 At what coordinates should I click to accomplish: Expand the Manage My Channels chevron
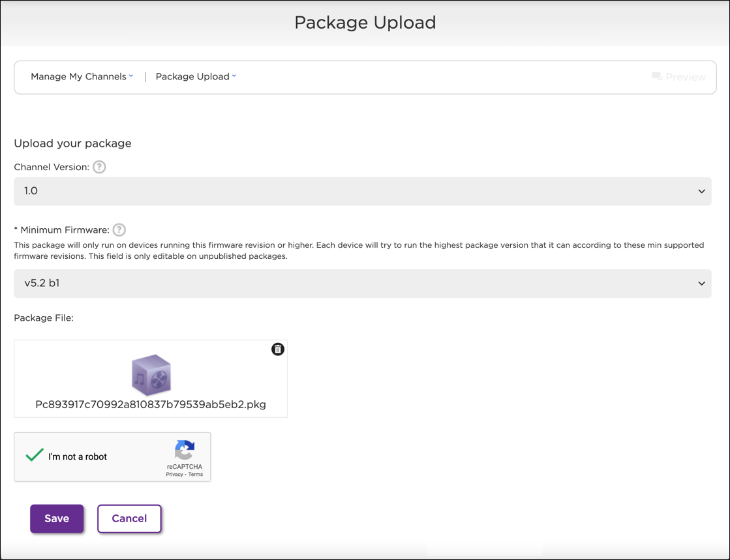click(132, 76)
